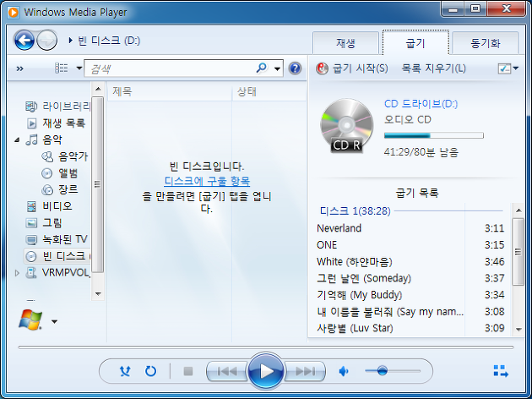Click the view options list icon
The width and height of the screenshot is (532, 399).
[x=62, y=68]
